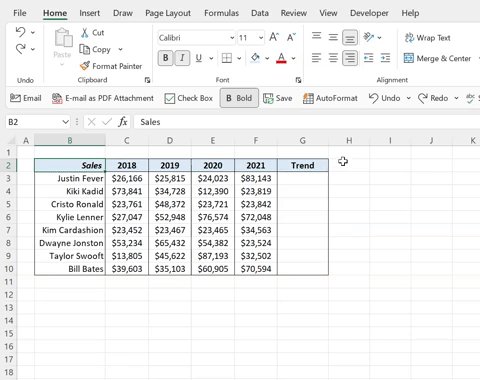Click the Redo arrow icon in ribbon
Viewport: 480px width, 380px height.
pyautogui.click(x=20, y=49)
